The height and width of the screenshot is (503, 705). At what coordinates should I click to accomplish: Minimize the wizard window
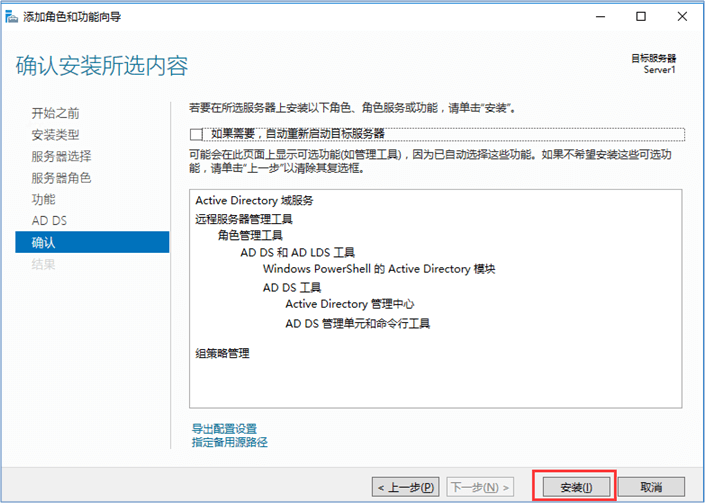click(601, 17)
